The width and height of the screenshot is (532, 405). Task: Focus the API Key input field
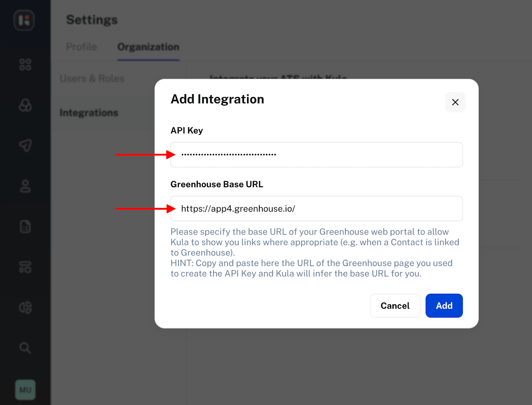tap(317, 155)
